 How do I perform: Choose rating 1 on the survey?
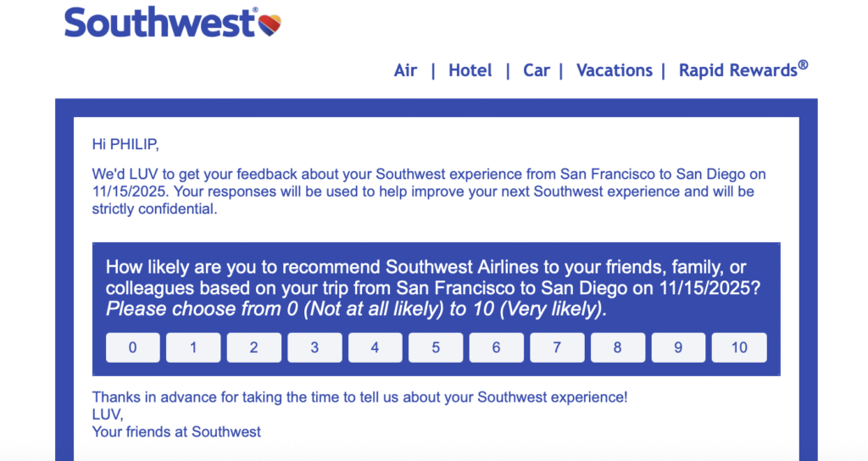tap(193, 347)
